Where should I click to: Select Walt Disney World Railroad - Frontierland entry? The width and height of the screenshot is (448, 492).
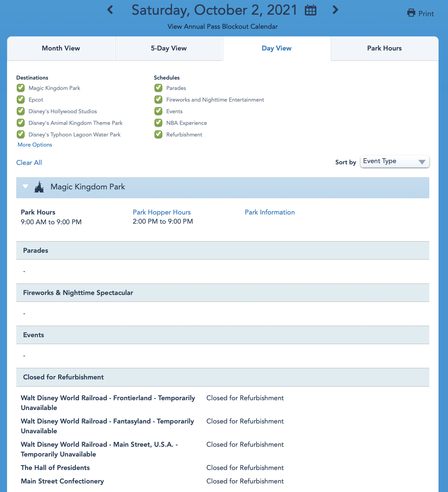pyautogui.click(x=108, y=403)
